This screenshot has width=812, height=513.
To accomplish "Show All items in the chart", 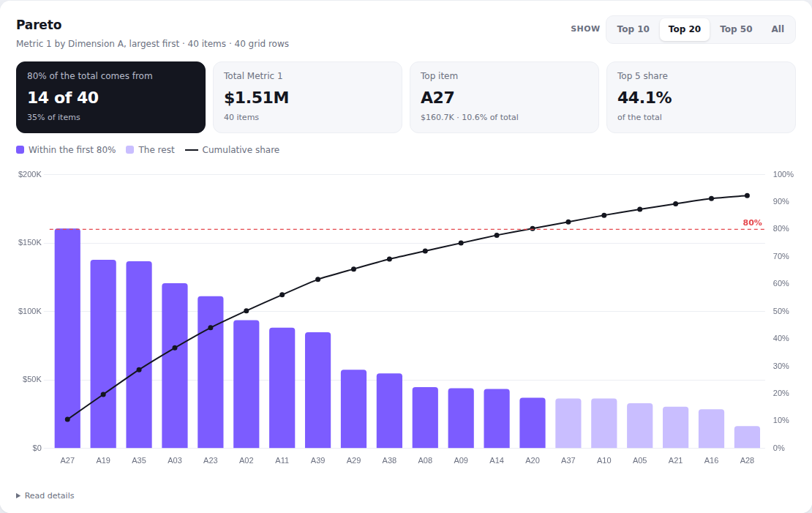I will coord(778,29).
